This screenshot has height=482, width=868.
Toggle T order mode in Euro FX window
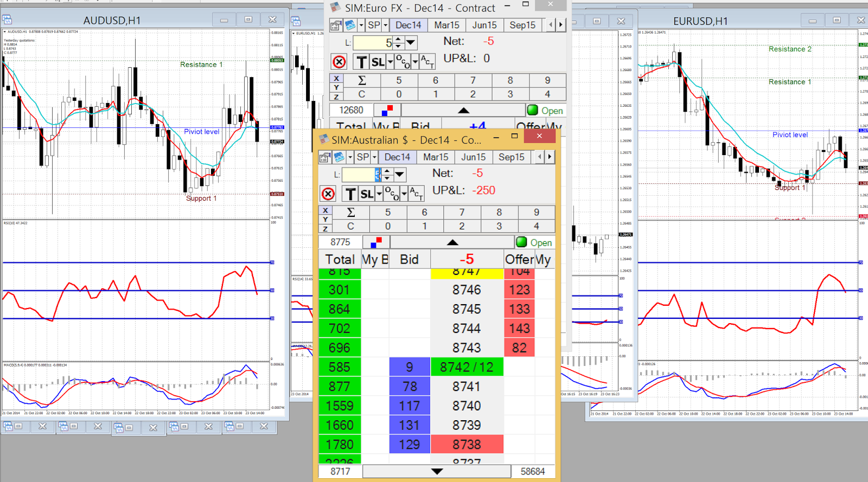[361, 62]
